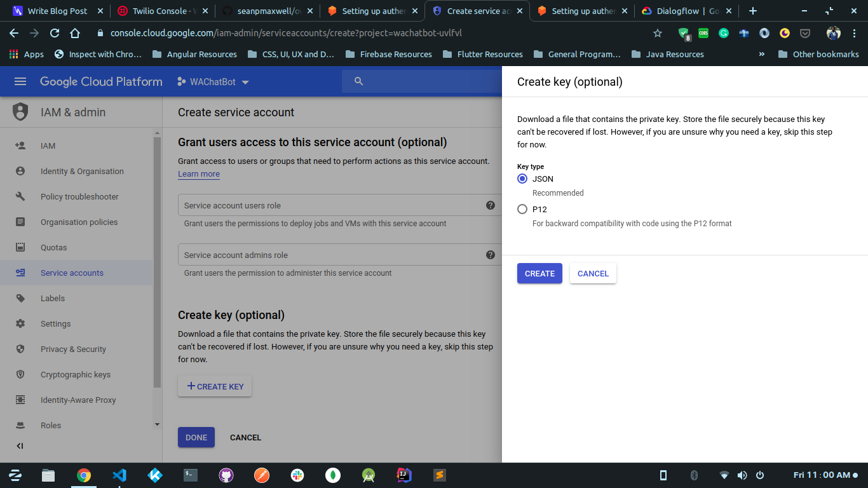Open Quotas in sidebar
The height and width of the screenshot is (488, 868).
[x=76, y=247]
